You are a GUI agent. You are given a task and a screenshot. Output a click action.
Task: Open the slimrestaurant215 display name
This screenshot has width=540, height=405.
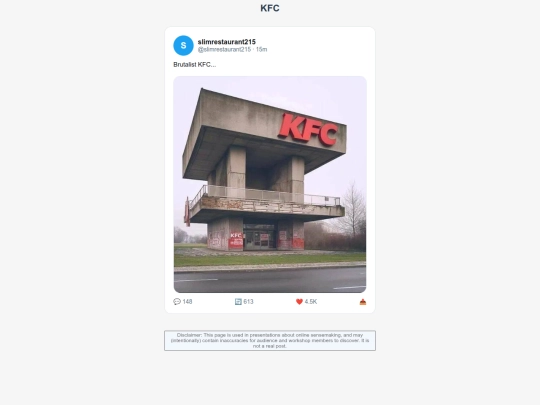click(x=227, y=42)
